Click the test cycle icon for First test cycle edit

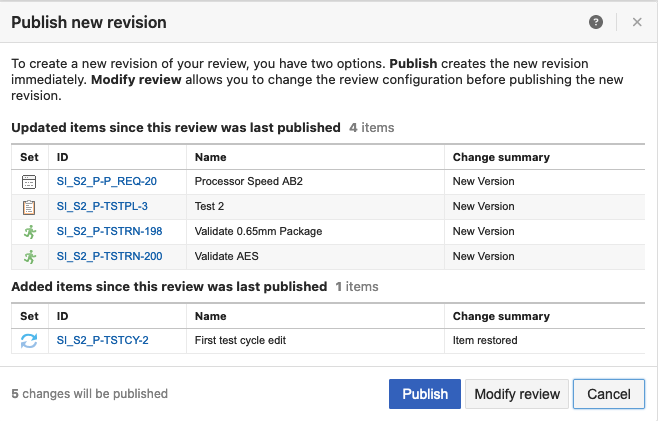tap(29, 340)
